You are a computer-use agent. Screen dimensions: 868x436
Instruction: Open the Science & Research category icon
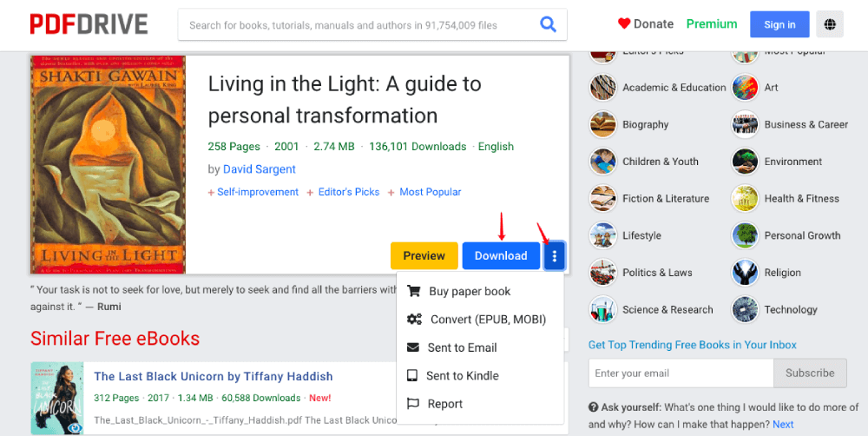603,310
